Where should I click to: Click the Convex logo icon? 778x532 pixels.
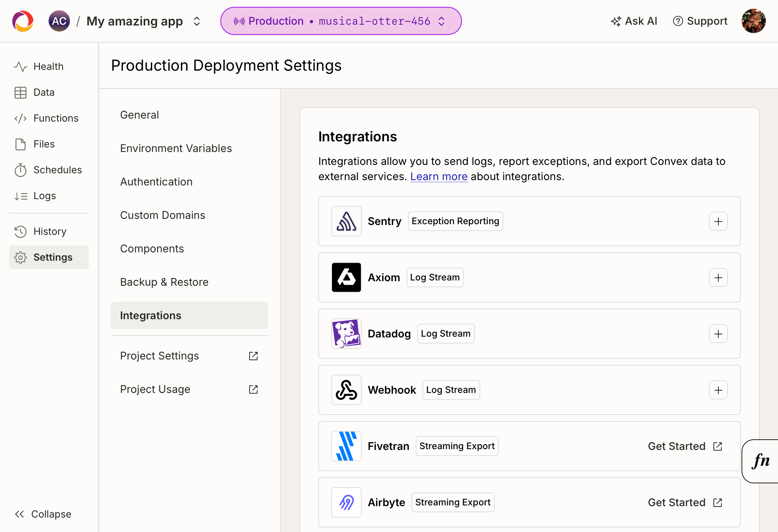click(23, 21)
